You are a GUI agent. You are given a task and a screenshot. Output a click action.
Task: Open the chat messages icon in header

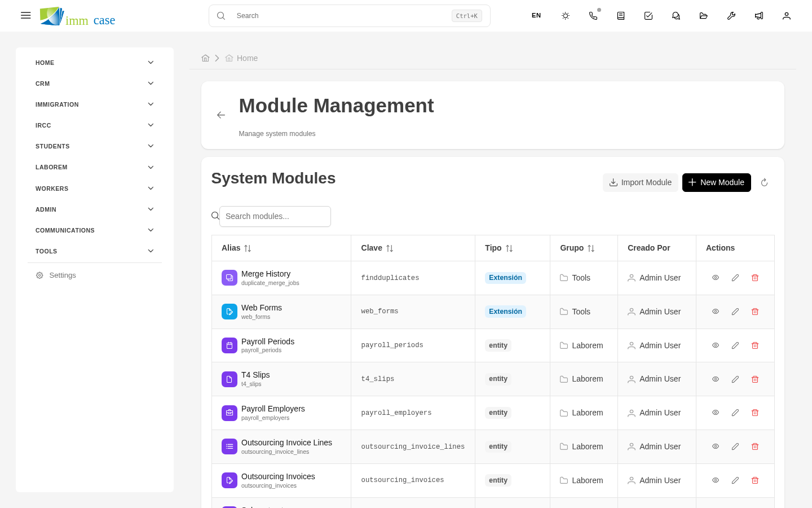pyautogui.click(x=676, y=16)
